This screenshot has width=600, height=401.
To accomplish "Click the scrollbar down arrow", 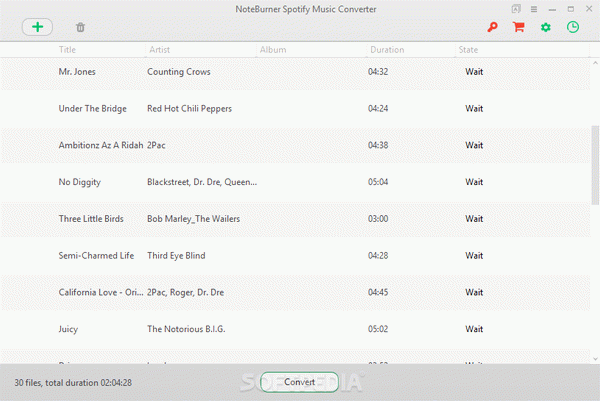I will 595,359.
